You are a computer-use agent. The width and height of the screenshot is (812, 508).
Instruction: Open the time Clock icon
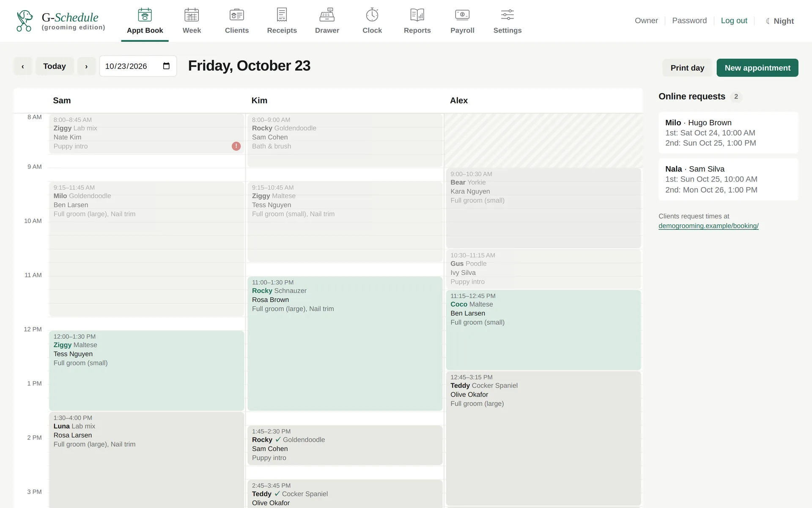point(372,15)
